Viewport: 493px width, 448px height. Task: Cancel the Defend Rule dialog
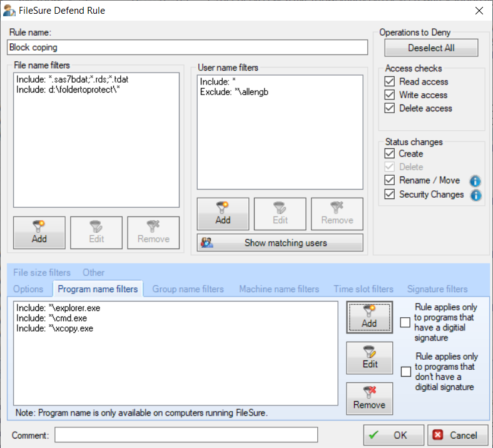458,435
